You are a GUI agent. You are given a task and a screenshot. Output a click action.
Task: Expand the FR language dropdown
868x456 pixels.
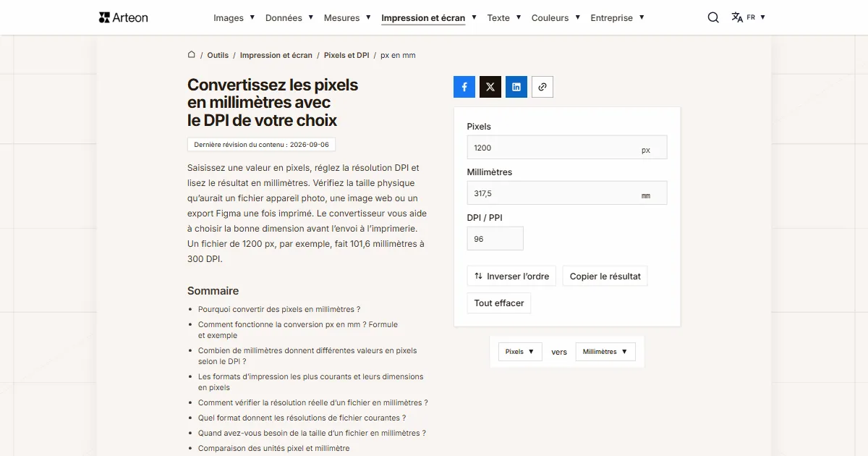click(x=756, y=17)
